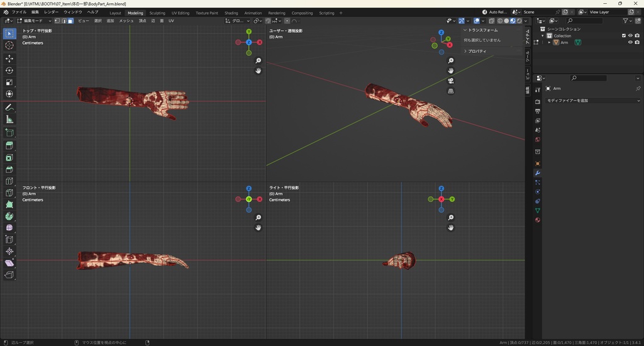Toggle Collection exclude checkbox in outliner
The width and height of the screenshot is (644, 346).
(624, 36)
